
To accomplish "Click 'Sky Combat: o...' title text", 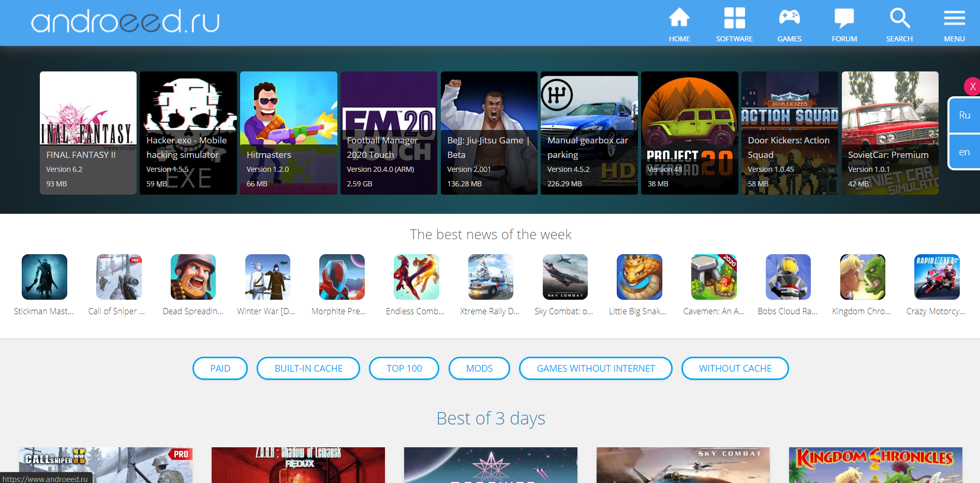I will [x=564, y=311].
